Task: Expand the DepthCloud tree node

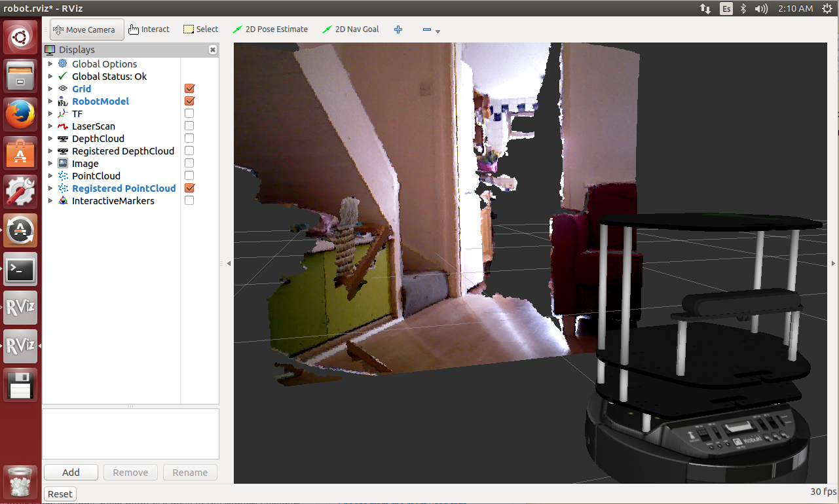Action: pyautogui.click(x=50, y=138)
